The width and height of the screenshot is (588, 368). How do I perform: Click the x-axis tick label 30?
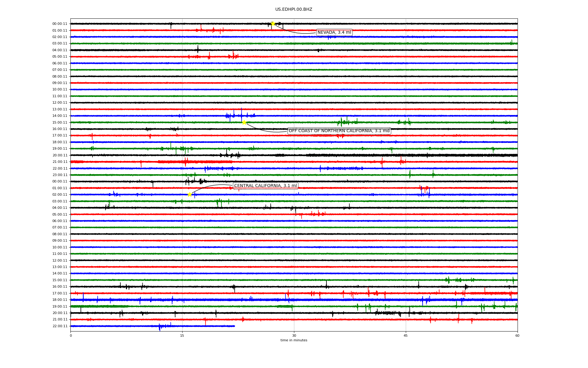click(294, 335)
